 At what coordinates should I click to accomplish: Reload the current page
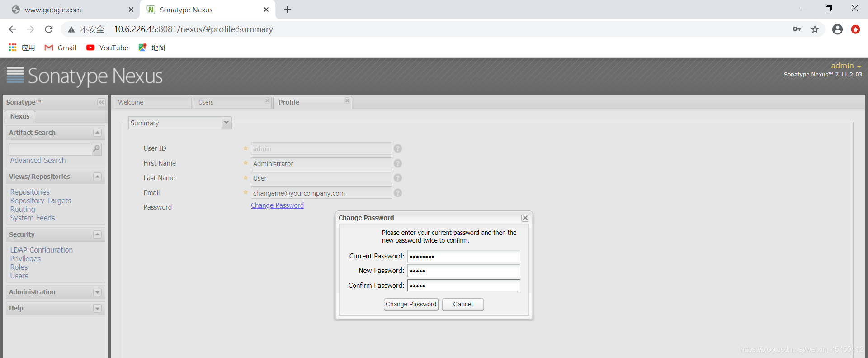(x=49, y=29)
